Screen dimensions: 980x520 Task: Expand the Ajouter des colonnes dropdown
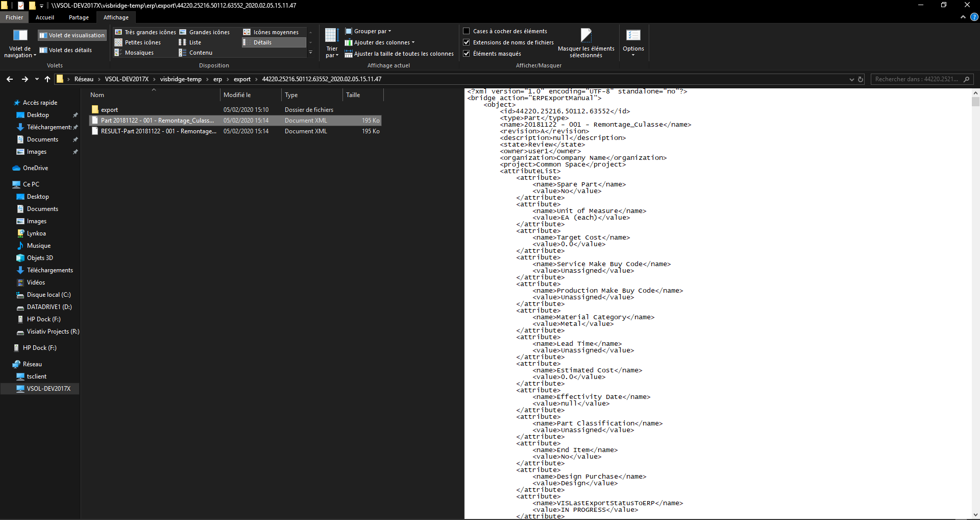pos(380,42)
